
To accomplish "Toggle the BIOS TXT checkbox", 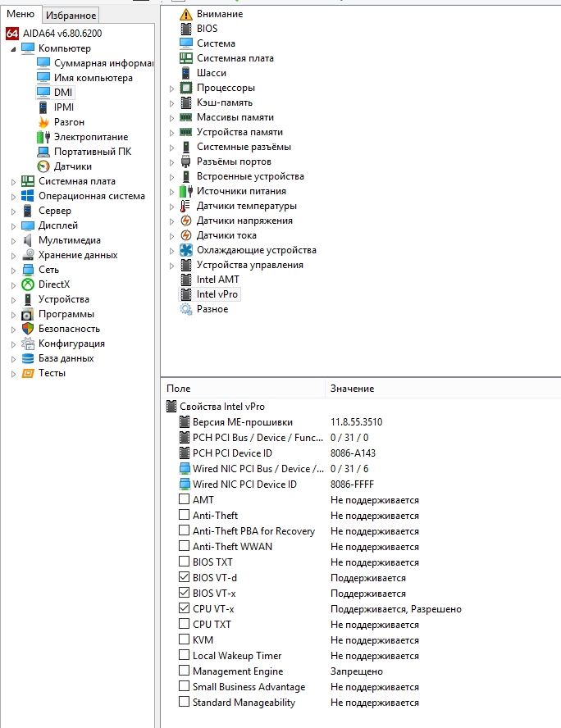I will pyautogui.click(x=184, y=562).
